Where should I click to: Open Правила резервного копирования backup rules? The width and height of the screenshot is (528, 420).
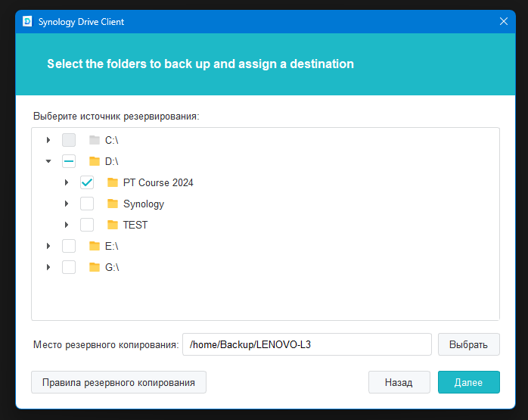[119, 382]
